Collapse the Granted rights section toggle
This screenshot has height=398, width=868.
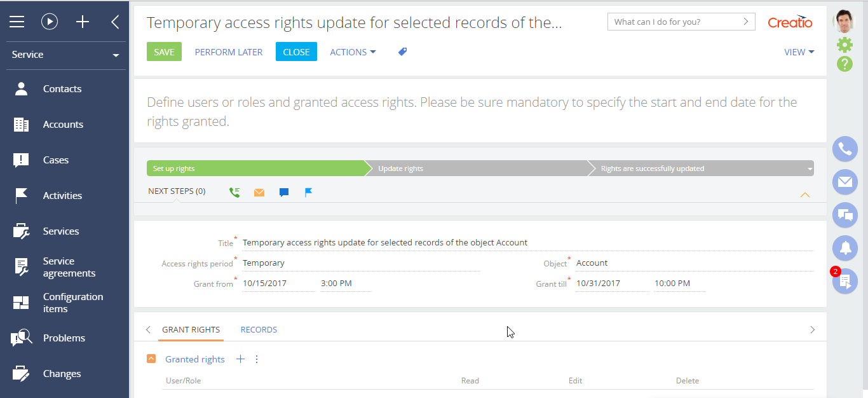(x=151, y=359)
